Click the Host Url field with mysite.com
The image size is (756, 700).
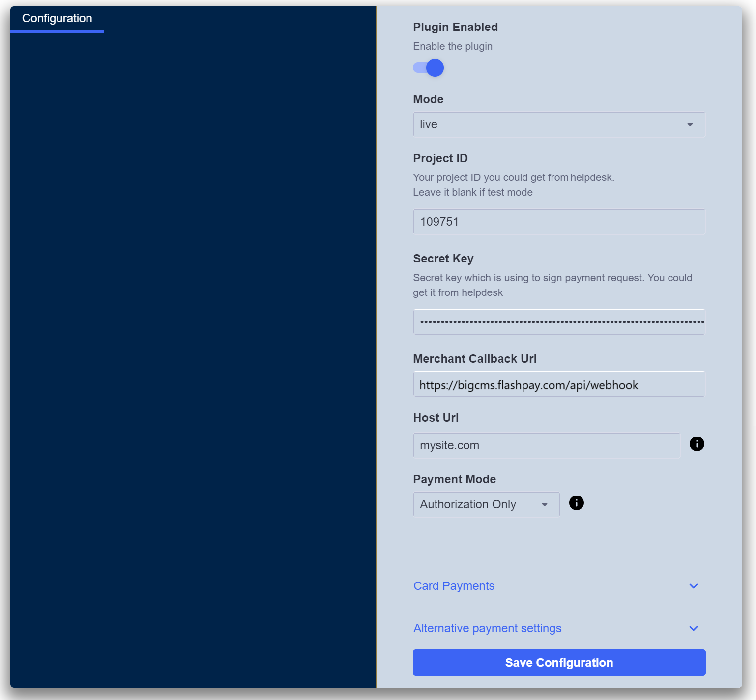tap(546, 445)
